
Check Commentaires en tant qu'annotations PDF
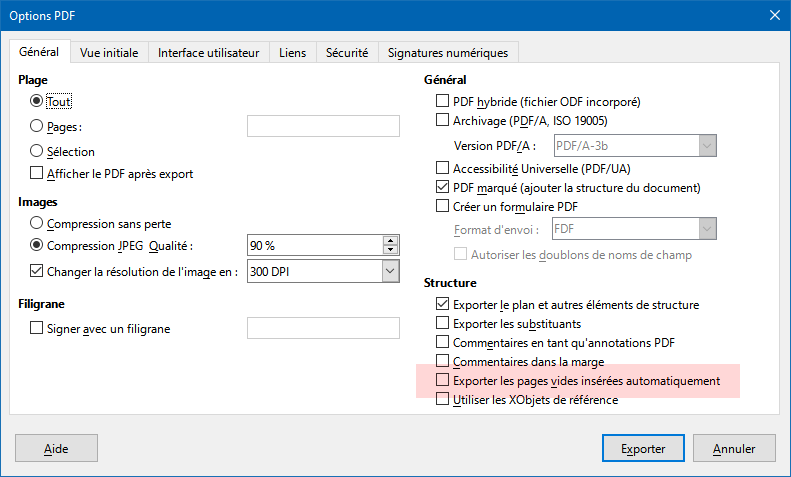[x=442, y=342]
